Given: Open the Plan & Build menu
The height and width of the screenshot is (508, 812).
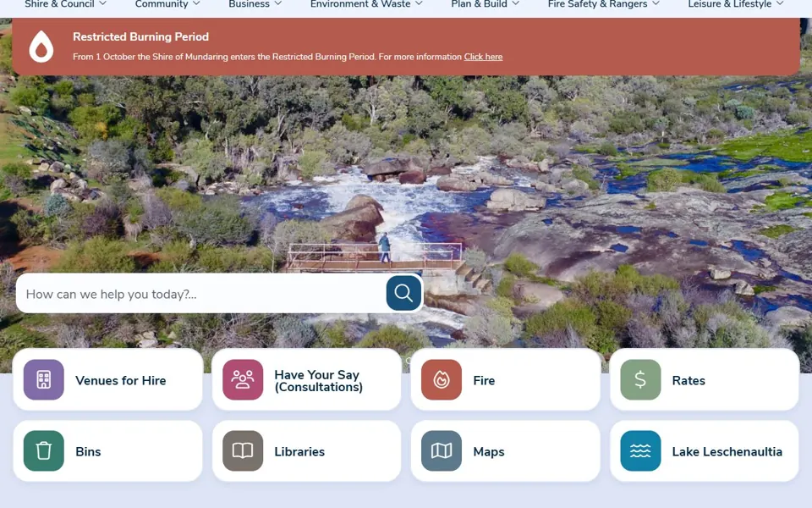Looking at the screenshot, I should pyautogui.click(x=479, y=4).
